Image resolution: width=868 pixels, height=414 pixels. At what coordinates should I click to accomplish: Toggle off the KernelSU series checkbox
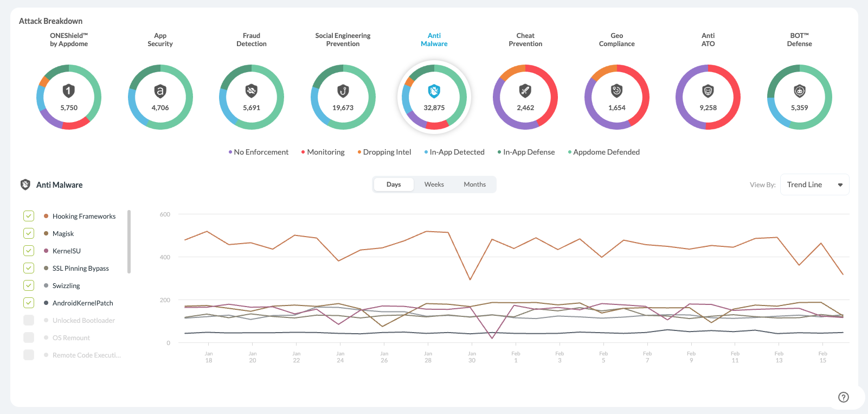pyautogui.click(x=29, y=251)
